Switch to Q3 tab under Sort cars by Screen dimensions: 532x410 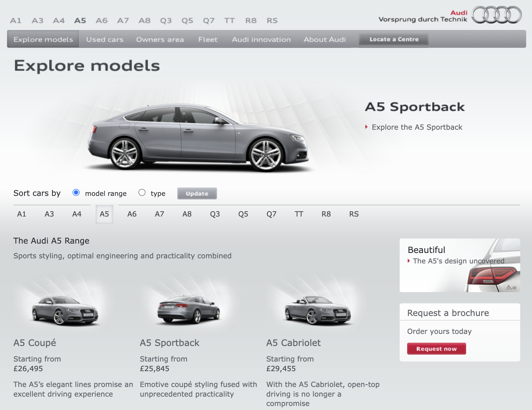coord(215,214)
